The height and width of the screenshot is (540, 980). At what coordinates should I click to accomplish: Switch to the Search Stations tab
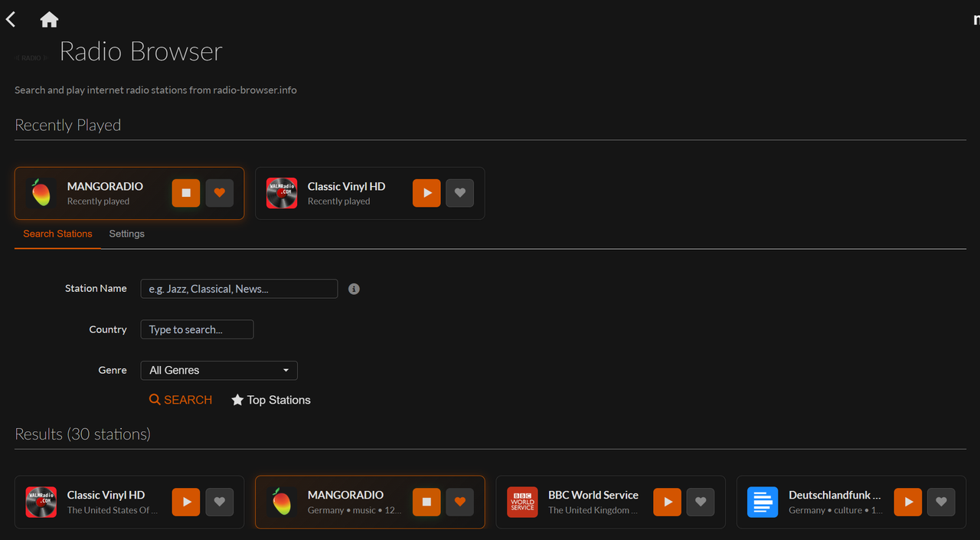pos(57,234)
